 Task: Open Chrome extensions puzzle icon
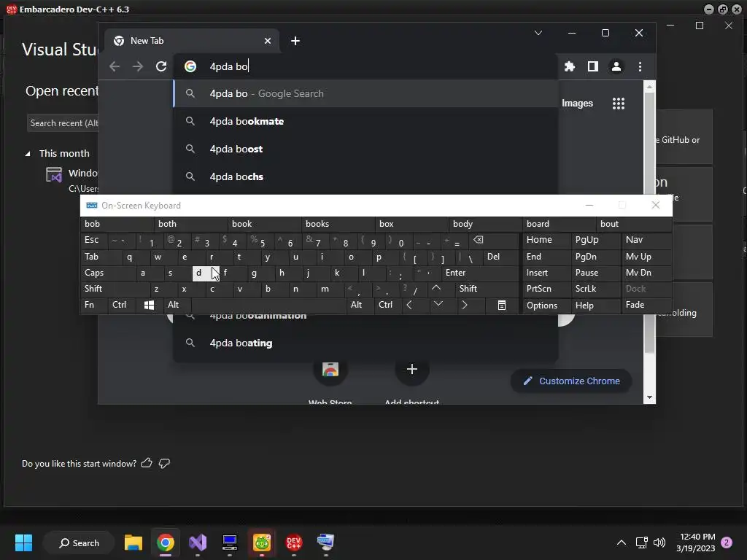click(569, 66)
